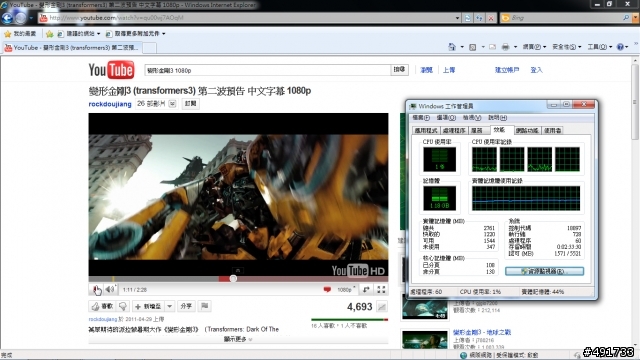Click the thumbs up like button
Image resolution: width=640 pixels, height=360 pixels.
click(x=102, y=306)
